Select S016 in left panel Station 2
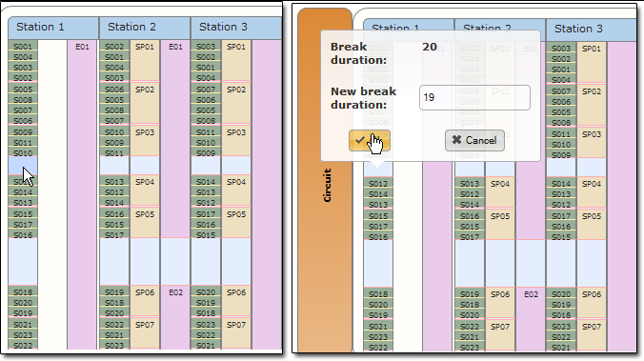 coord(114,214)
